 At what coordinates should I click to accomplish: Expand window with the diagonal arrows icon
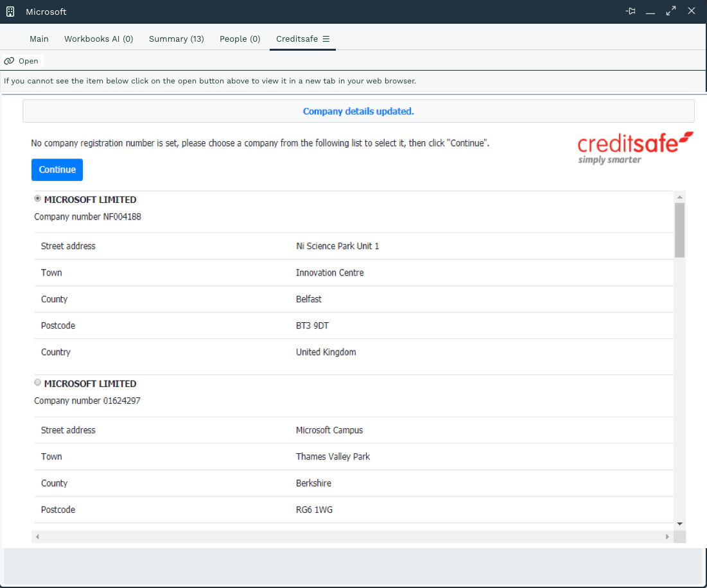(671, 12)
